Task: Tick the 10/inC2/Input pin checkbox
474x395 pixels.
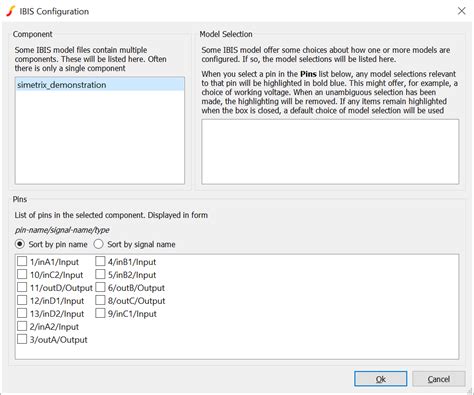Action: tap(22, 275)
